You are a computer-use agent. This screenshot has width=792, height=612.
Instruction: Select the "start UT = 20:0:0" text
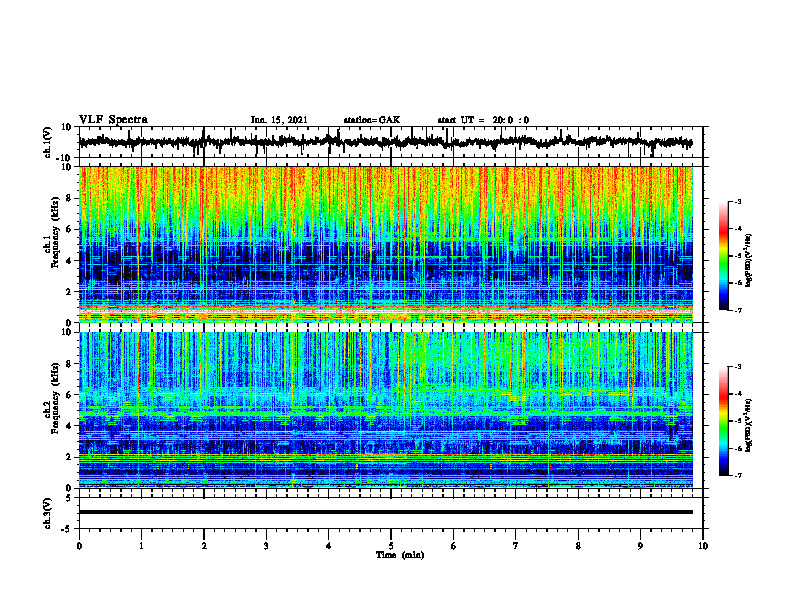[483, 120]
